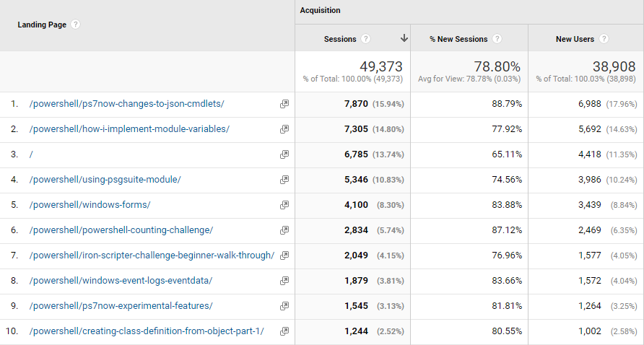Click external link icon for how-i-implement-module-variables
Screen dimensions: 644x345
[284, 129]
